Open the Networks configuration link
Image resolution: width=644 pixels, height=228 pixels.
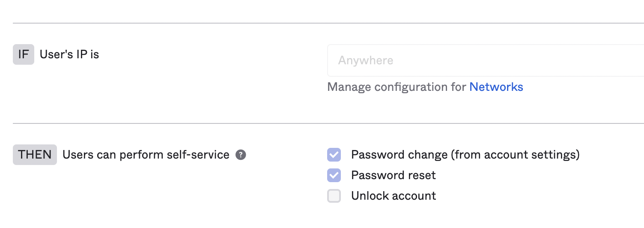point(496,87)
